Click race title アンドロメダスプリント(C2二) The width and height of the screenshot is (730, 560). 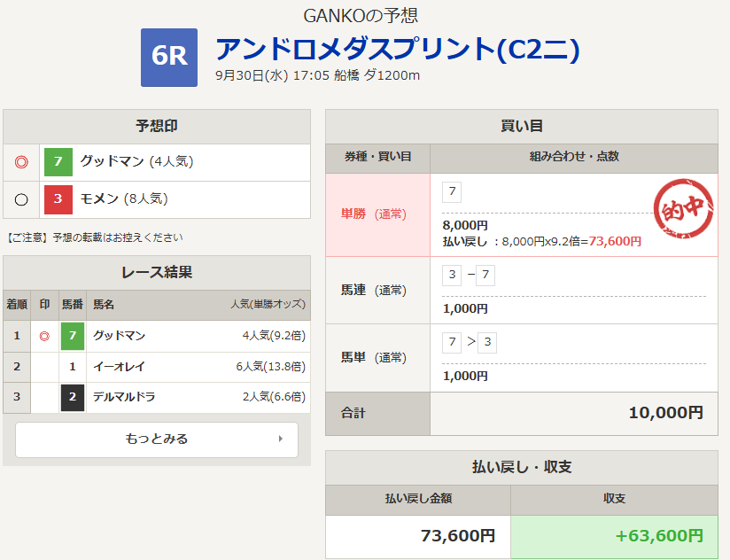point(397,49)
